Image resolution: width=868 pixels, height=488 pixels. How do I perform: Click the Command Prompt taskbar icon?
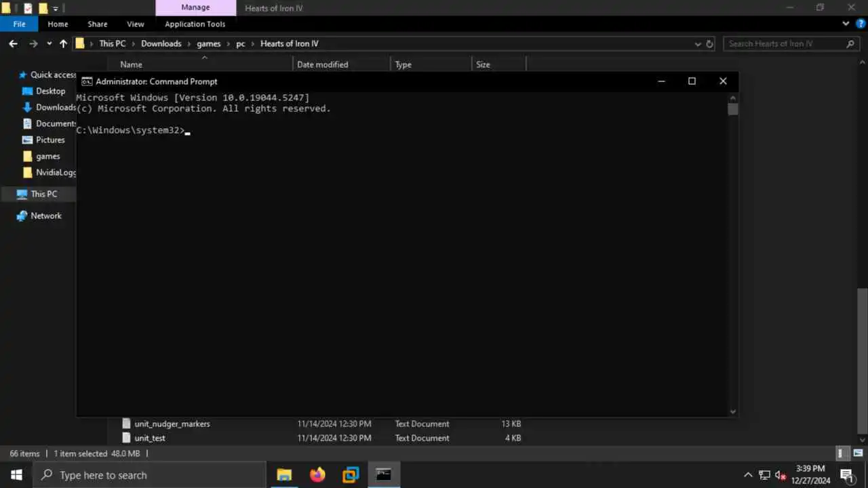384,474
